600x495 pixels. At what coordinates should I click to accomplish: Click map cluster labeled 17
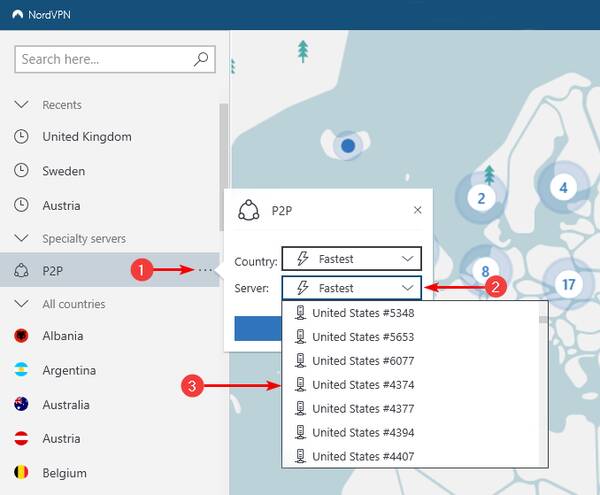point(569,284)
